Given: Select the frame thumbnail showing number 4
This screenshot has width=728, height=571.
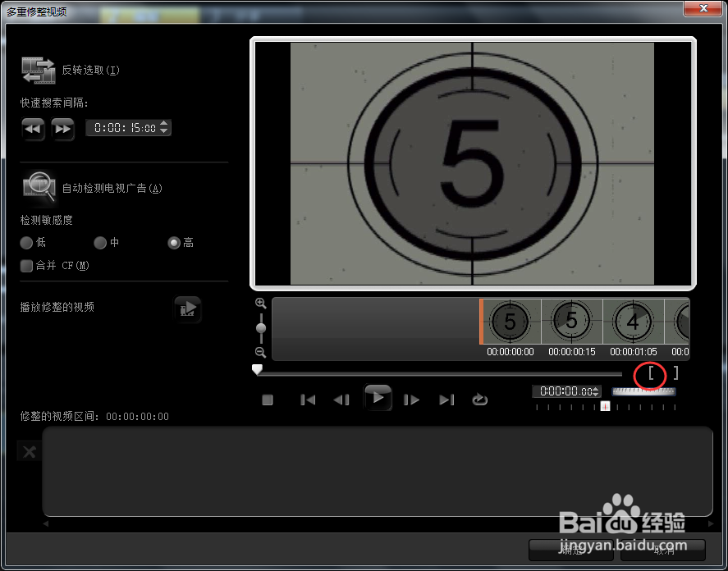Looking at the screenshot, I should pos(633,322).
